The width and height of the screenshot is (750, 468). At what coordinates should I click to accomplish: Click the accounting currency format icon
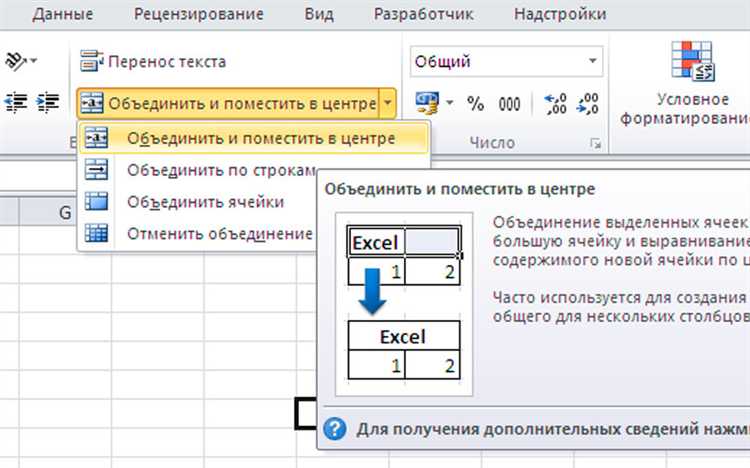pyautogui.click(x=427, y=103)
